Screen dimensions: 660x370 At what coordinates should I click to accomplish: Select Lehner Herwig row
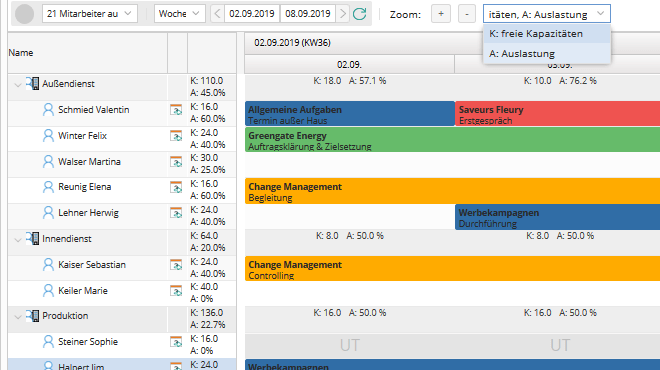(122, 216)
